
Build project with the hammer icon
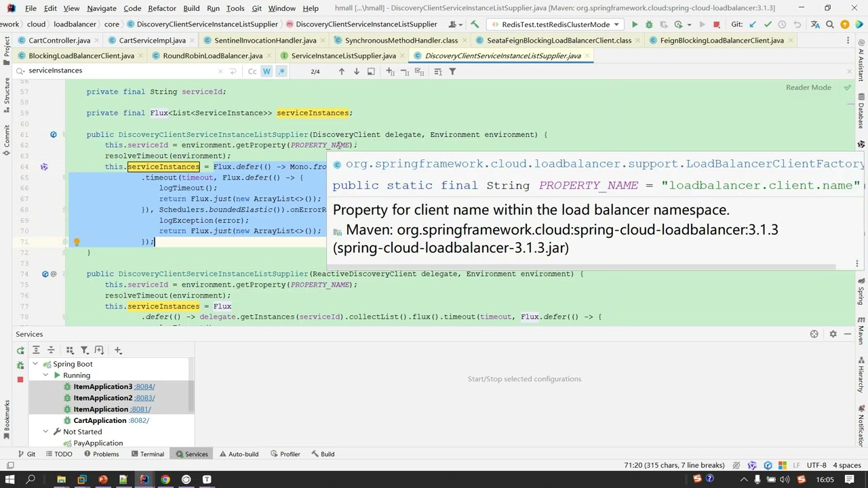(475, 24)
